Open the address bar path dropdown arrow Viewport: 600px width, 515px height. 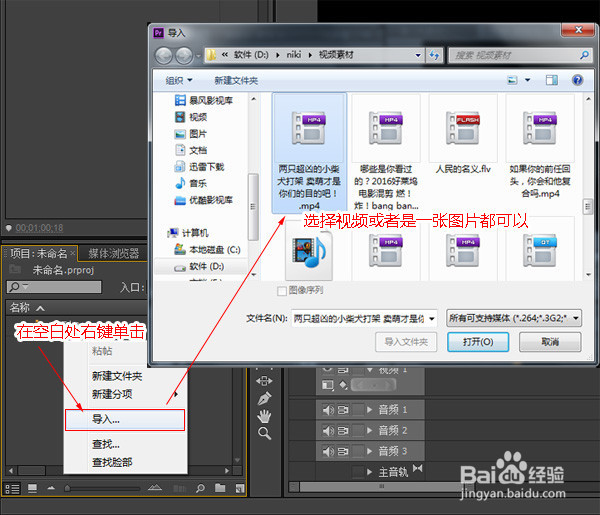[418, 55]
